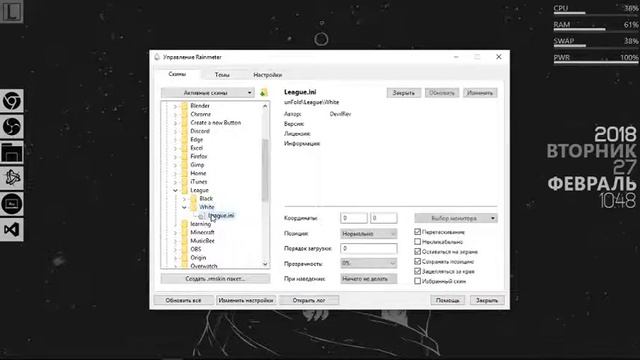640x360 pixels.
Task: Click the Помощь button
Action: click(x=447, y=300)
